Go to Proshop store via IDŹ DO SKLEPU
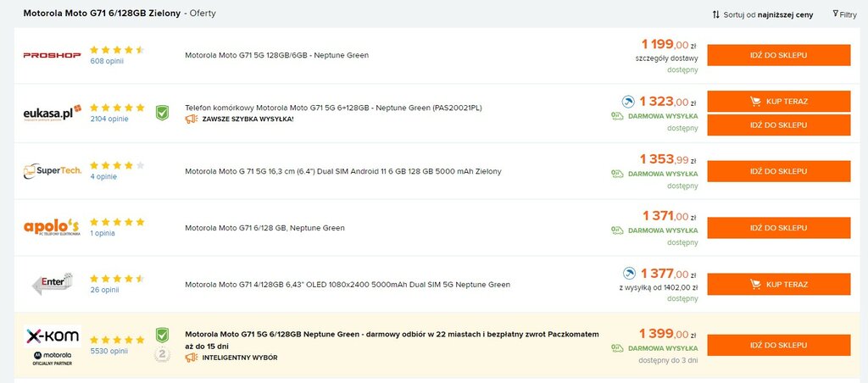Image resolution: width=868 pixels, height=383 pixels. click(x=778, y=55)
